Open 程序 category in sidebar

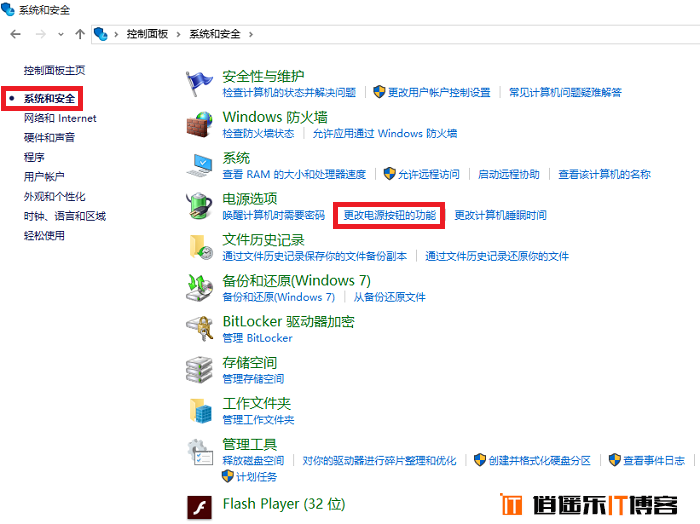[34, 157]
